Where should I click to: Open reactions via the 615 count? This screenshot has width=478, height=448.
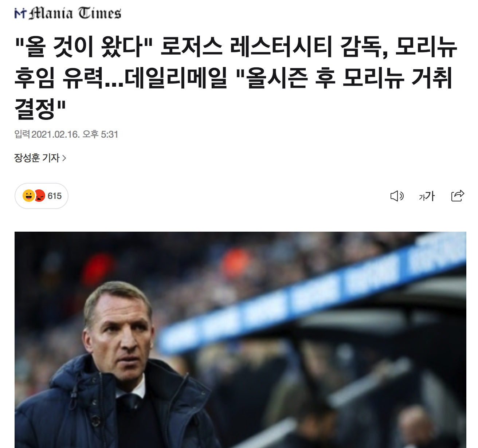pos(55,196)
